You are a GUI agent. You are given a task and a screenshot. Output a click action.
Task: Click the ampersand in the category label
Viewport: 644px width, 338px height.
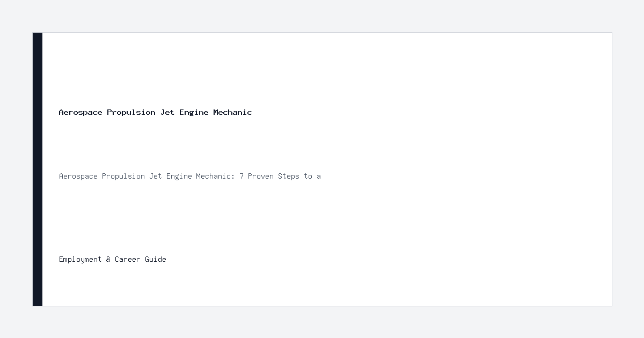coord(108,259)
